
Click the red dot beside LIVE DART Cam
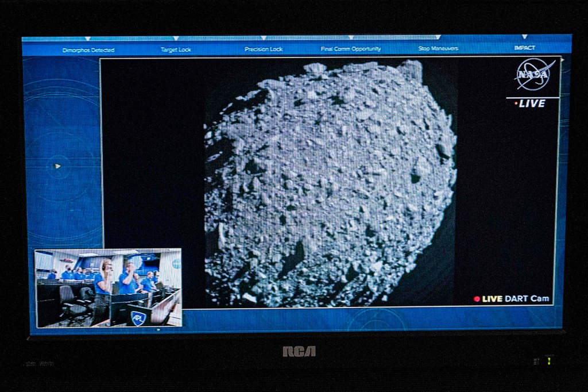click(x=477, y=299)
